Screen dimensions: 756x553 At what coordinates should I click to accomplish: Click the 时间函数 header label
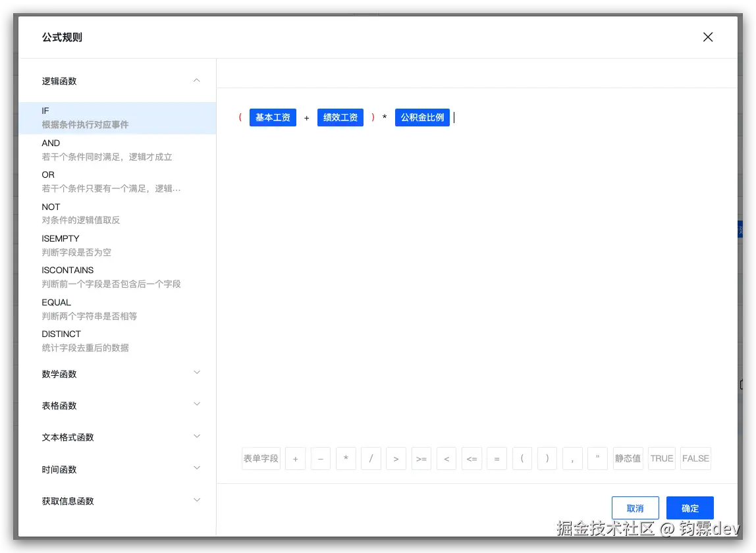pyautogui.click(x=59, y=469)
